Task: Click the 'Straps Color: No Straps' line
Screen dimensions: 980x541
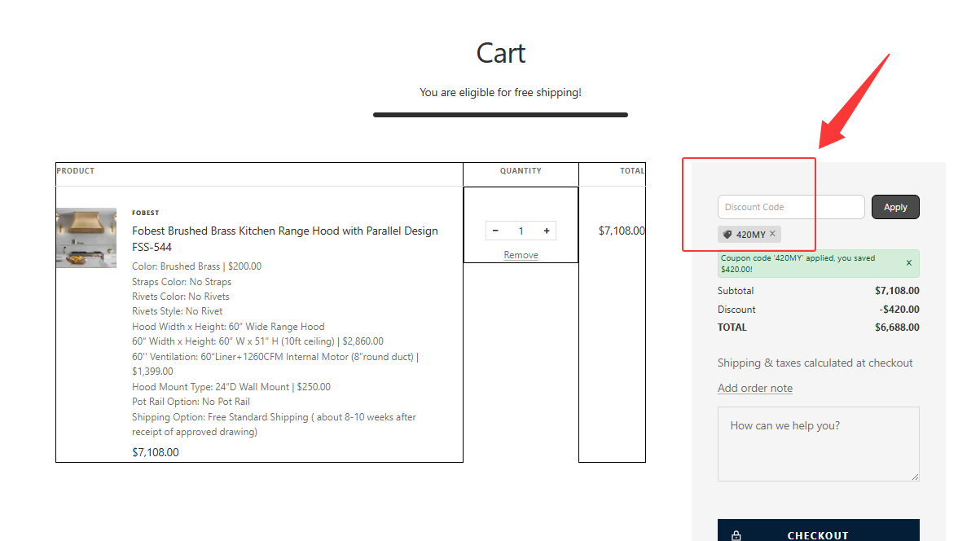Action: click(x=182, y=282)
